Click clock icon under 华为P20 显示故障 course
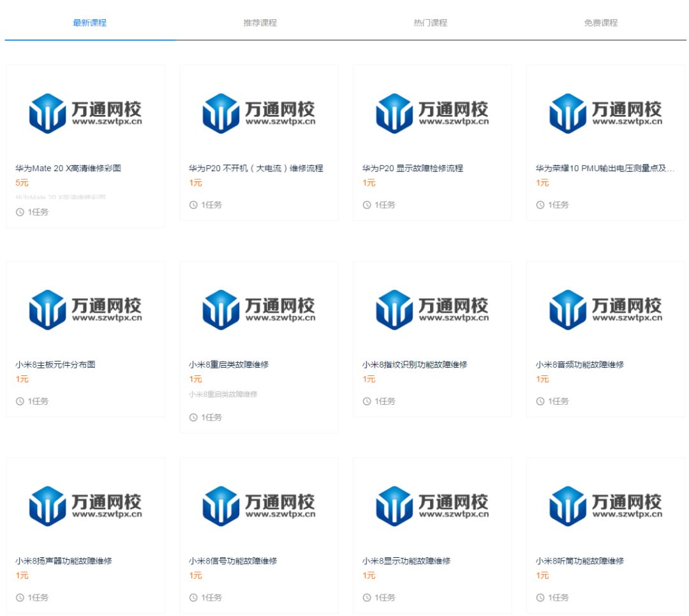 pos(367,205)
